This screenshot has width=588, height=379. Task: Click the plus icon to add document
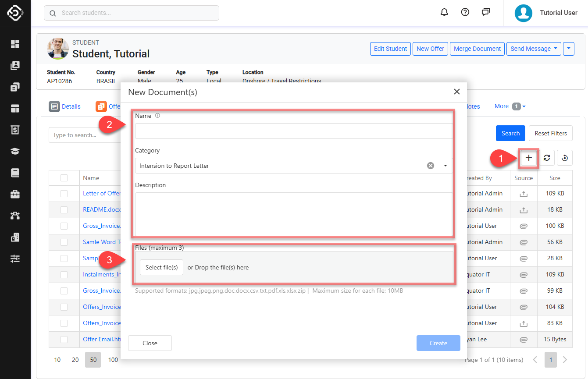pos(529,158)
